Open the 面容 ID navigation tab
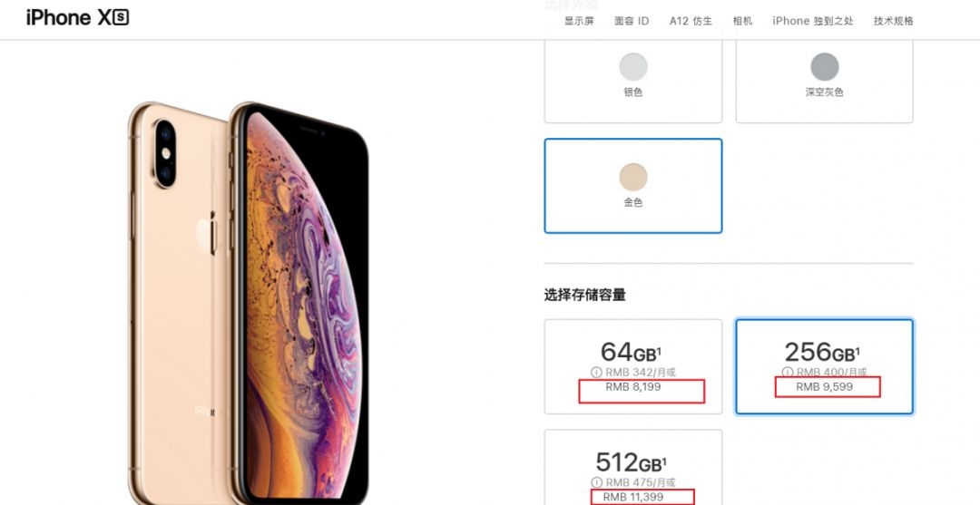The width and height of the screenshot is (980, 505). pyautogui.click(x=632, y=21)
